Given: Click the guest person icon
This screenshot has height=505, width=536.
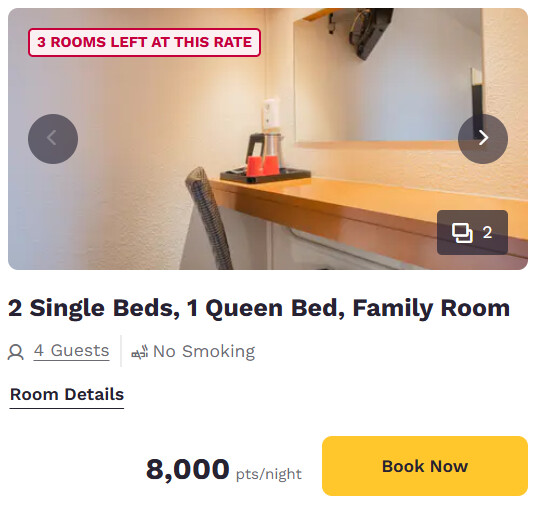Looking at the screenshot, I should pos(16,352).
